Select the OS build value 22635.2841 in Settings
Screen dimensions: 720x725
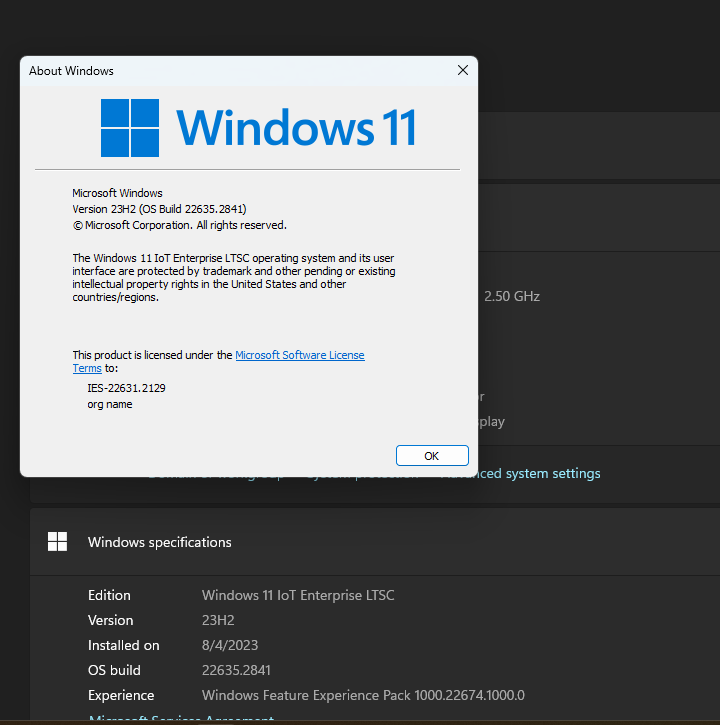[x=236, y=670]
